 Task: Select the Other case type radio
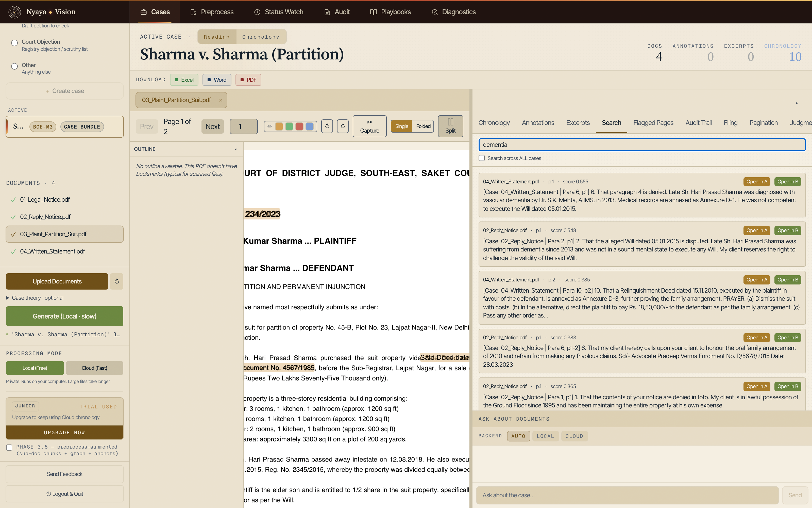[14, 66]
